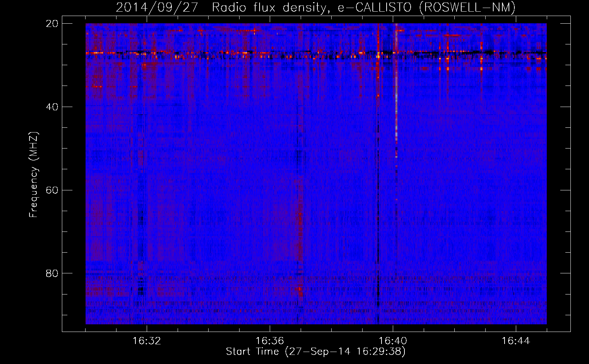Click the 16:32 time tick label

pos(147,341)
